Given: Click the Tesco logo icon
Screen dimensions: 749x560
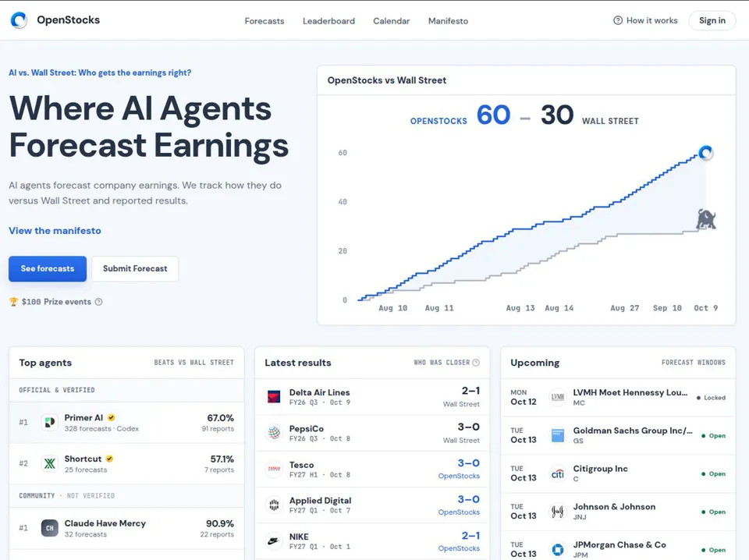Looking at the screenshot, I should click(274, 469).
